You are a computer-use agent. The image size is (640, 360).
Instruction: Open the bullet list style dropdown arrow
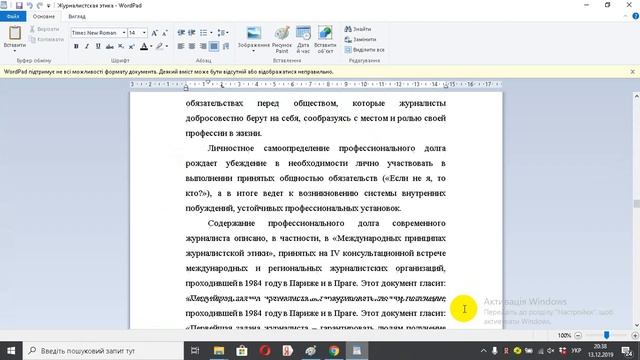tap(211, 33)
